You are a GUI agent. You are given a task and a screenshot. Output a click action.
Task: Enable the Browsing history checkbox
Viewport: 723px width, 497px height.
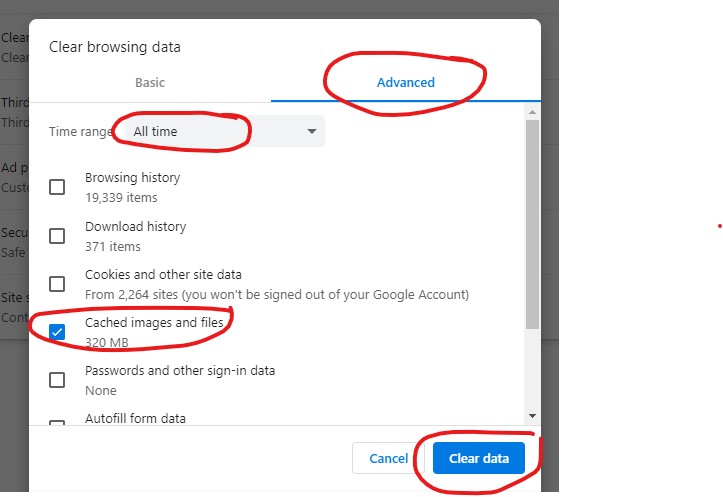[57, 187]
